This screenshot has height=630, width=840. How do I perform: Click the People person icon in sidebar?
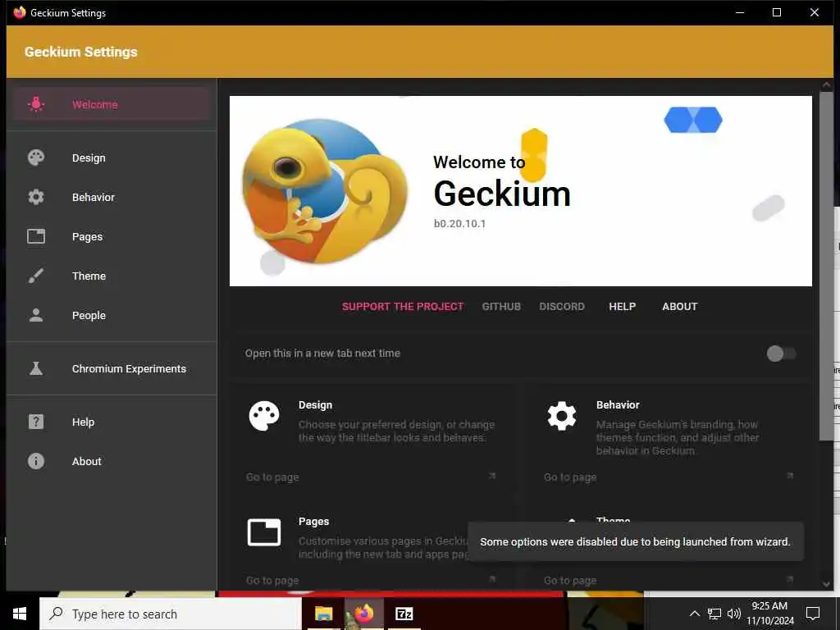coord(36,315)
